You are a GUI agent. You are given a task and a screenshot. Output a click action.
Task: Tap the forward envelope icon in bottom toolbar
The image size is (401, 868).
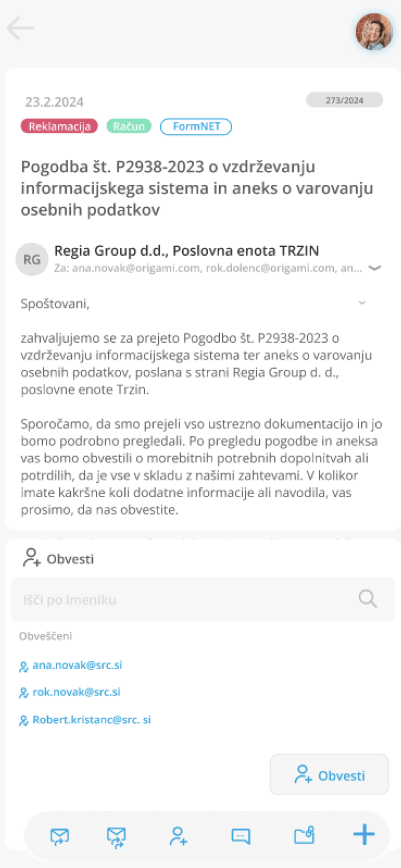116,836
